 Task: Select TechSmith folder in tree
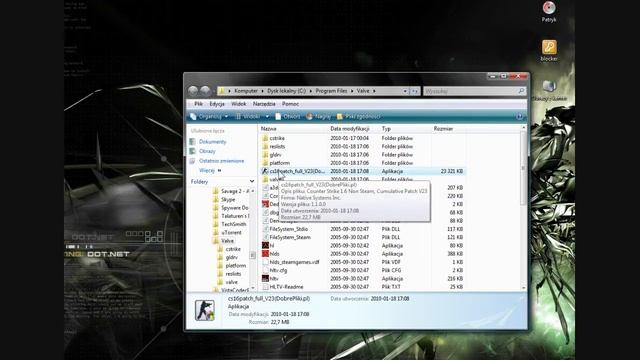tap(233, 224)
